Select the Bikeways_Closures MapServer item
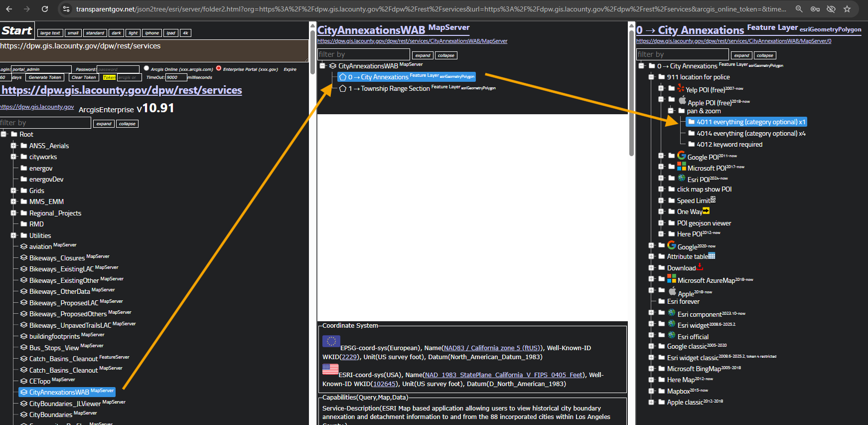This screenshot has height=425, width=868. pyautogui.click(x=57, y=258)
